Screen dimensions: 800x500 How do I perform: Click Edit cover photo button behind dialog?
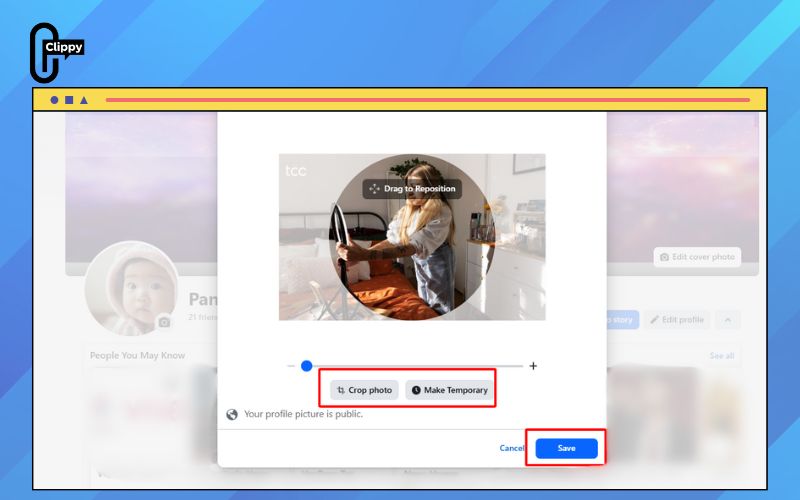[697, 257]
